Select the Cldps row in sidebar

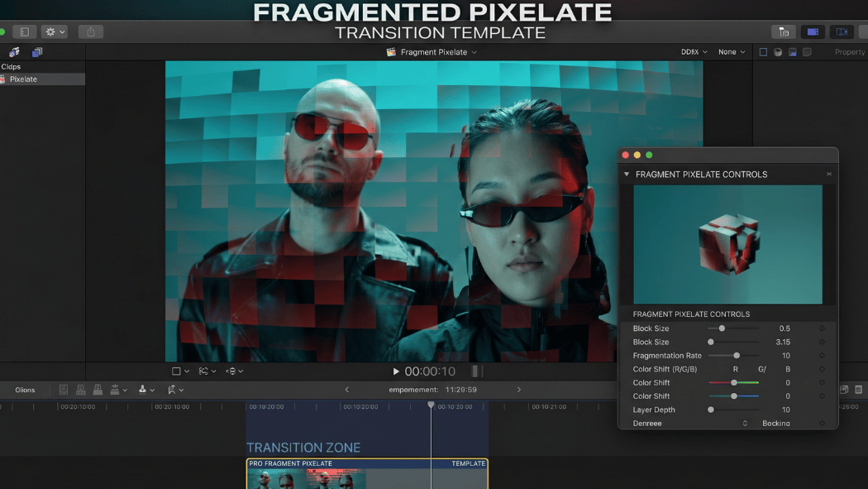tap(43, 66)
